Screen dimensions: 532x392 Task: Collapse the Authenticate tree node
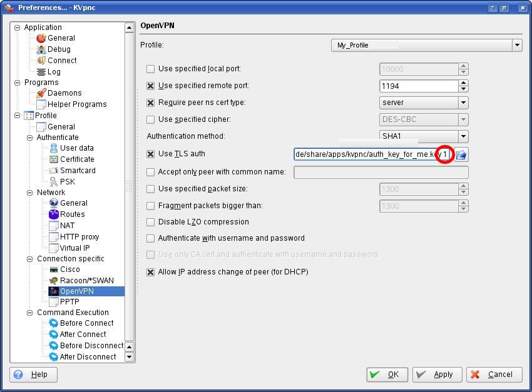point(30,138)
